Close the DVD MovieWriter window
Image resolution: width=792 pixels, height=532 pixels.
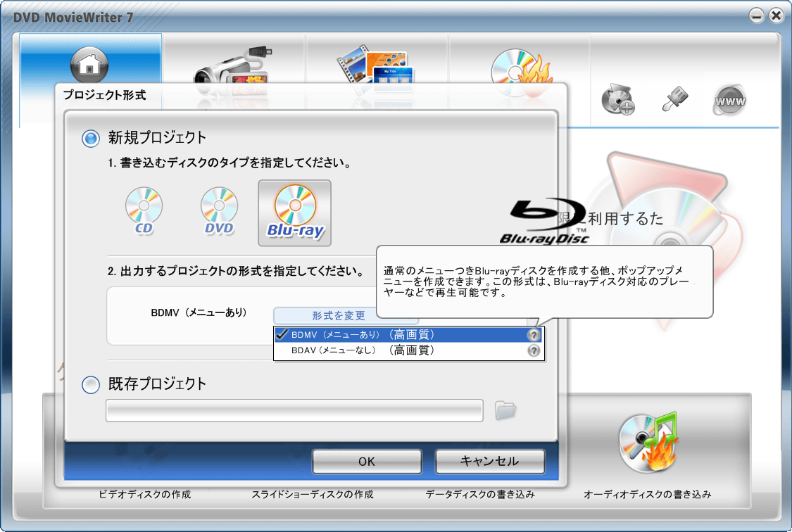(x=777, y=15)
